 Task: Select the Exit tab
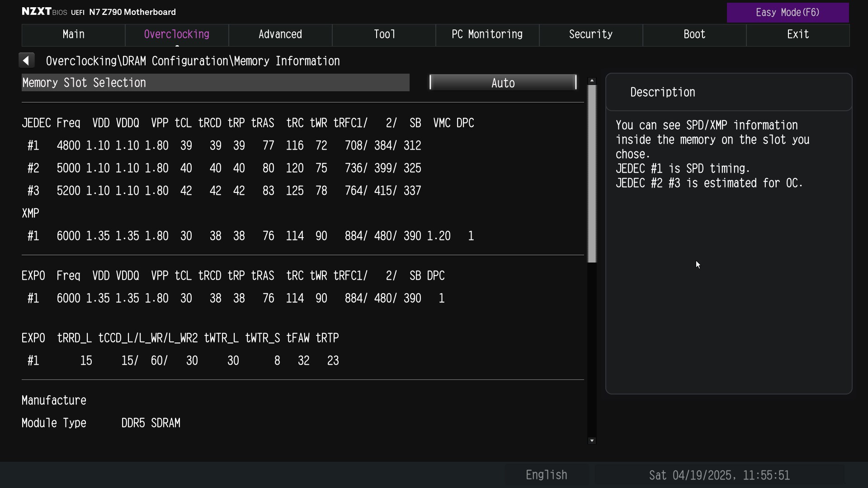pos(797,35)
